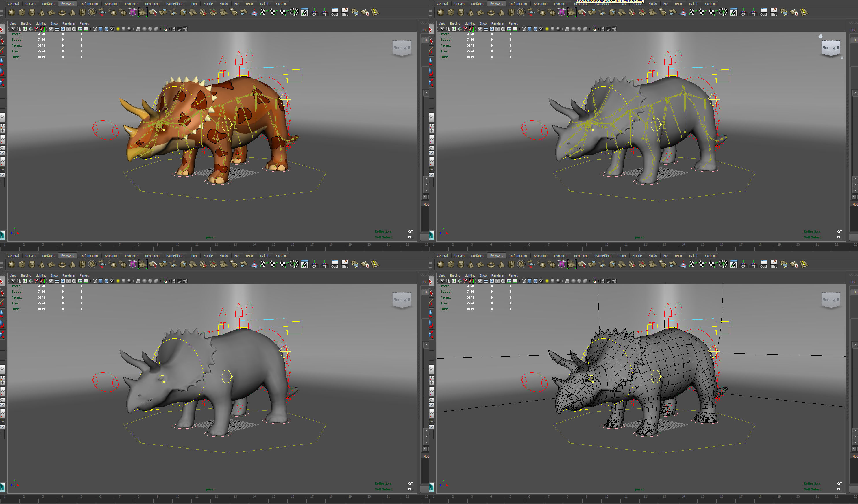858x504 pixels.
Task: Click polygon plane icon in textured window's shelf
Action: tap(51, 13)
